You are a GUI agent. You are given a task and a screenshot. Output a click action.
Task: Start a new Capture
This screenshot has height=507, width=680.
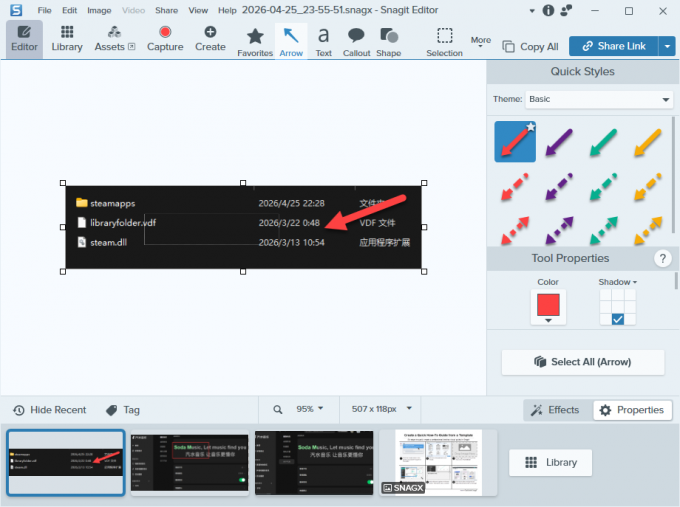pyautogui.click(x=165, y=39)
